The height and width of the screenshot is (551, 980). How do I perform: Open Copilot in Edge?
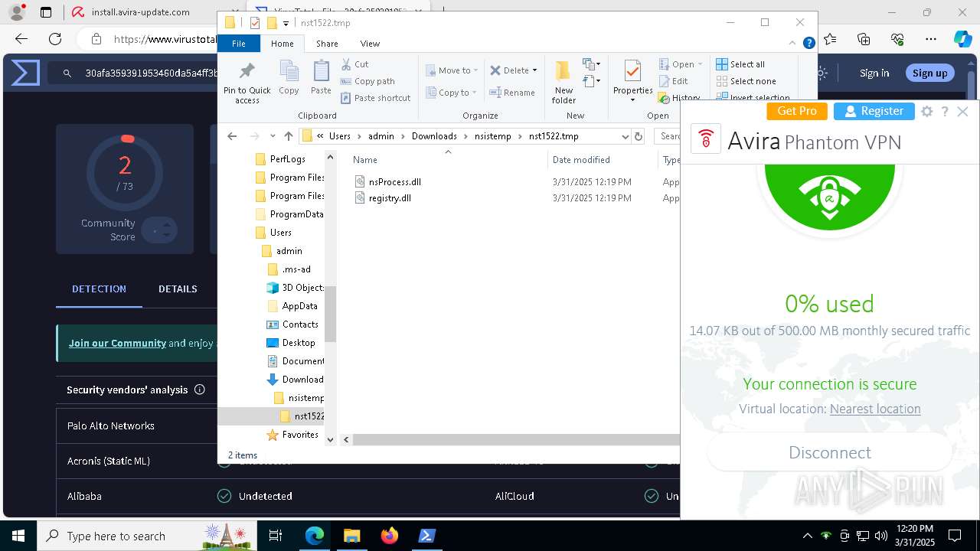[x=962, y=39]
